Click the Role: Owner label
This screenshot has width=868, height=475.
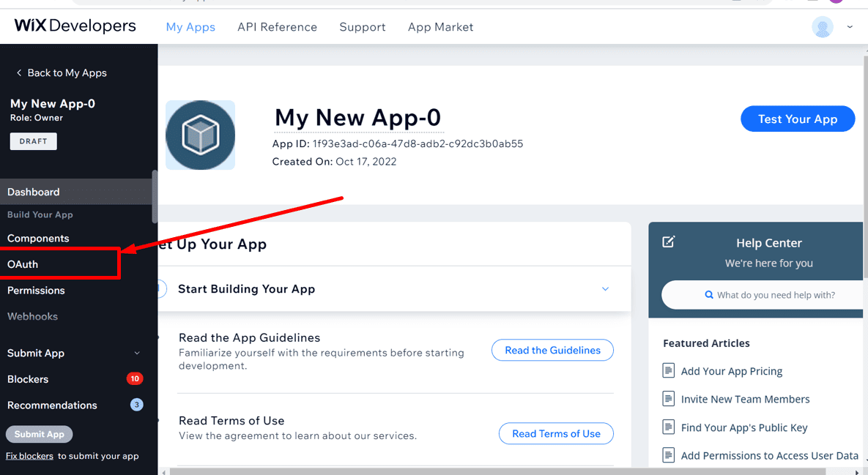pyautogui.click(x=37, y=118)
